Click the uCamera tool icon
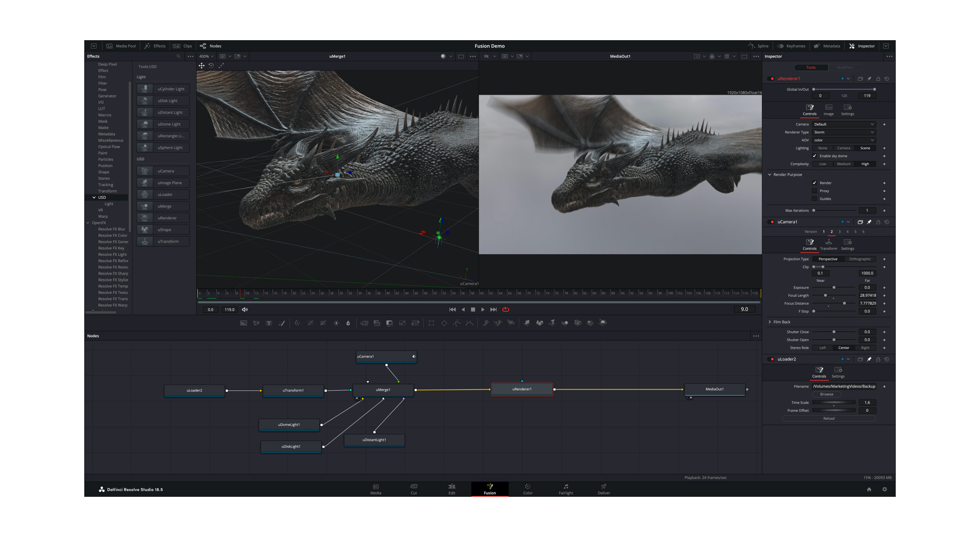 145,171
